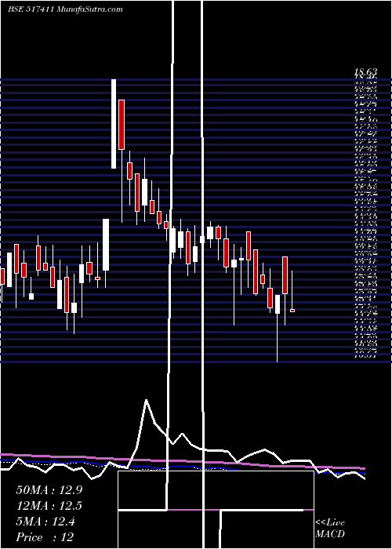Image resolution: width=392 pixels, height=549 pixels.
Task: Click the "BSE 517411 MunafaSutra.com" chart title
Action: coord(65,9)
